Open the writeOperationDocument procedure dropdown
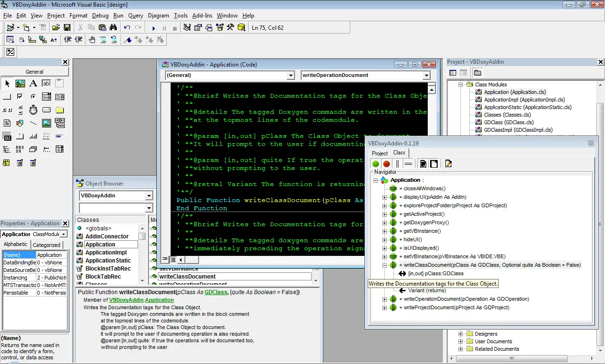This screenshot has height=364, width=605. [426, 75]
